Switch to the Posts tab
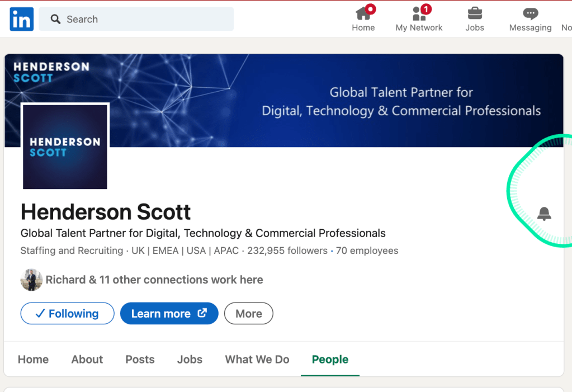 140,360
